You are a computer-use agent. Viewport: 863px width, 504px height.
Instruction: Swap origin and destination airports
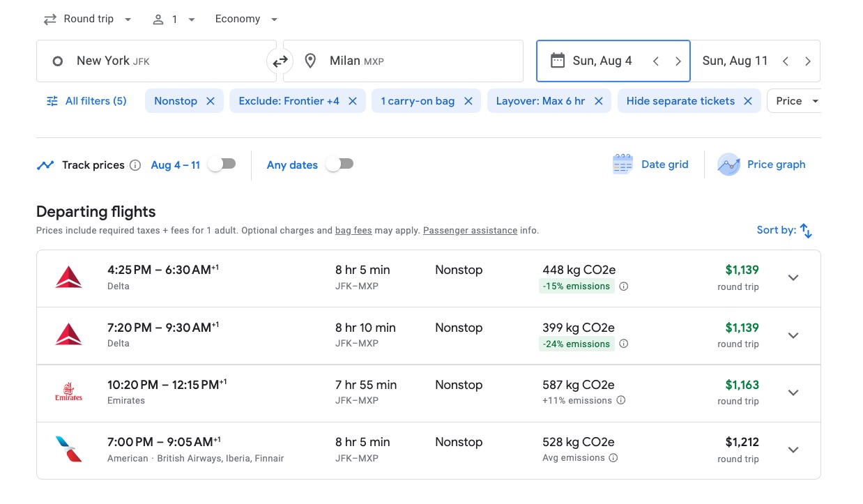280,61
